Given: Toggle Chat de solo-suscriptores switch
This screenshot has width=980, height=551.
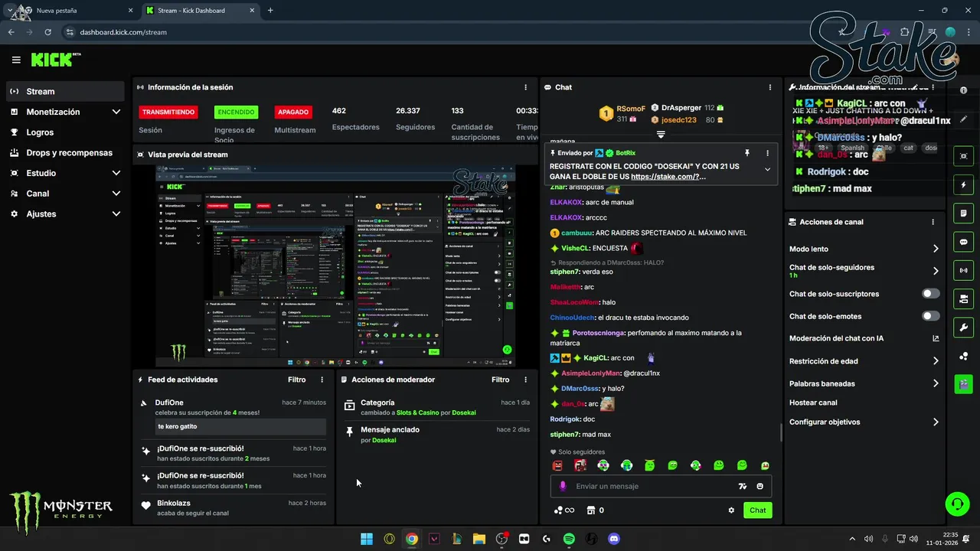Looking at the screenshot, I should click(931, 294).
